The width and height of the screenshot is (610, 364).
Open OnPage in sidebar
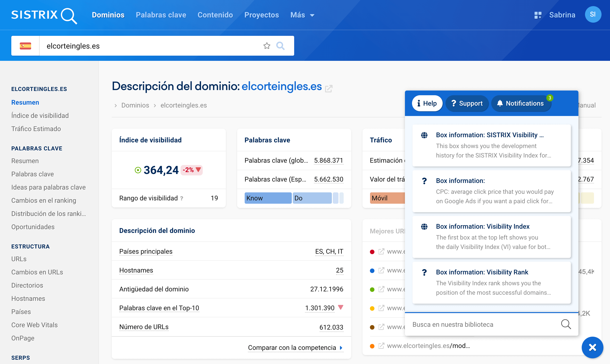click(23, 338)
